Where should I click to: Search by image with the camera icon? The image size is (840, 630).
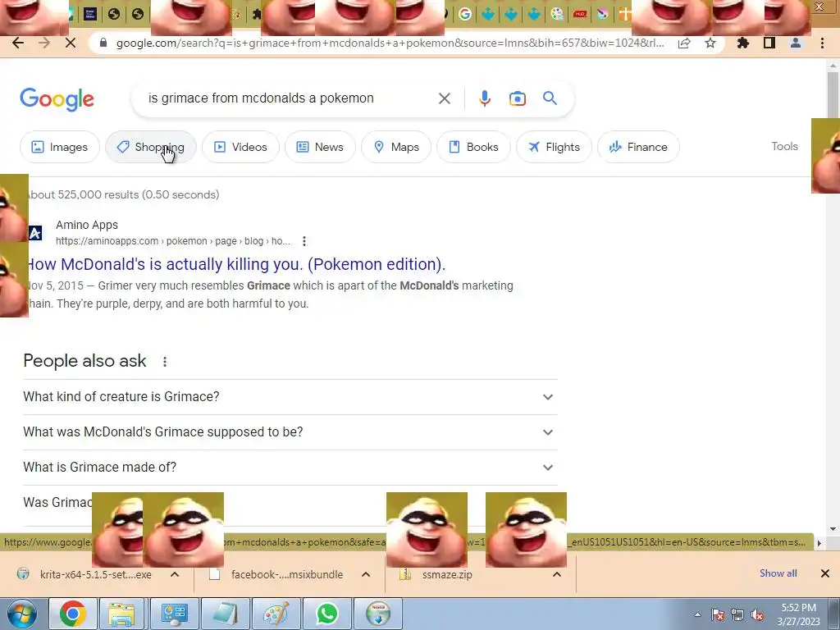click(x=517, y=98)
